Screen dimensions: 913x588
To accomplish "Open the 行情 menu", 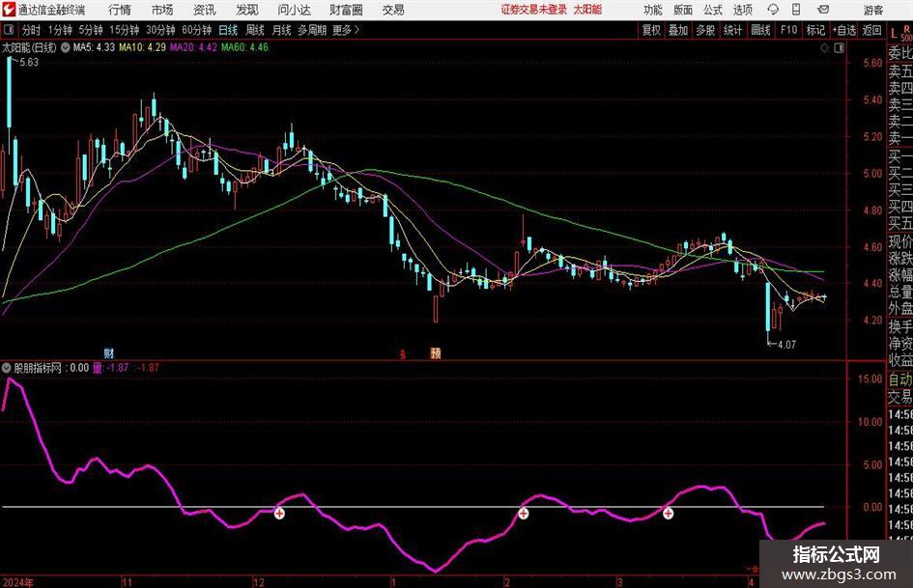I will pos(120,10).
